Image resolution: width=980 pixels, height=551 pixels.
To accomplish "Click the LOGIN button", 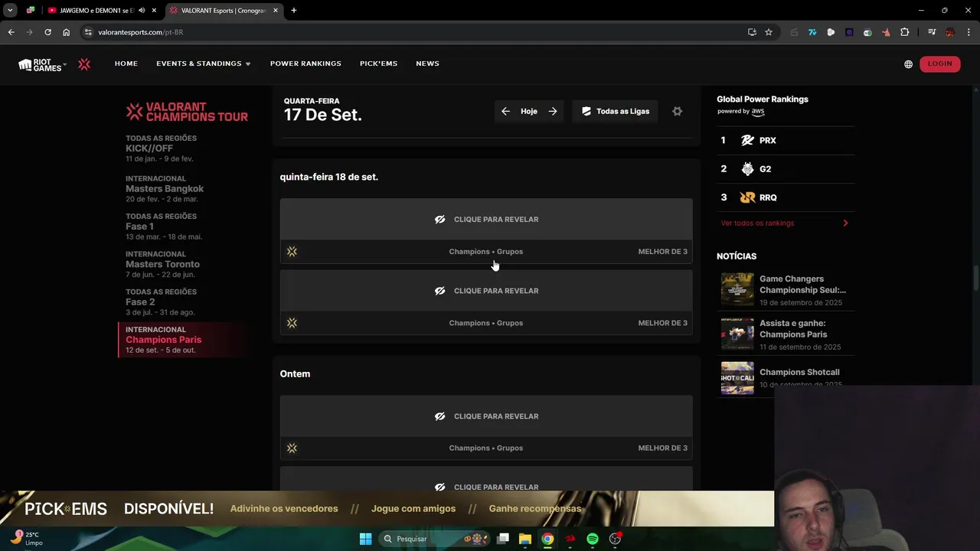I will pos(939,64).
